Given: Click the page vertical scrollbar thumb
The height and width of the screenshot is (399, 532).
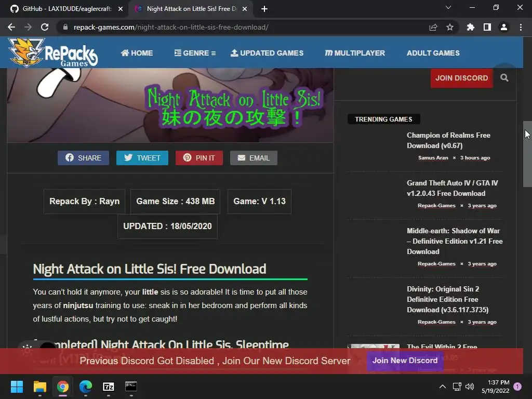Looking at the screenshot, I should point(527,154).
